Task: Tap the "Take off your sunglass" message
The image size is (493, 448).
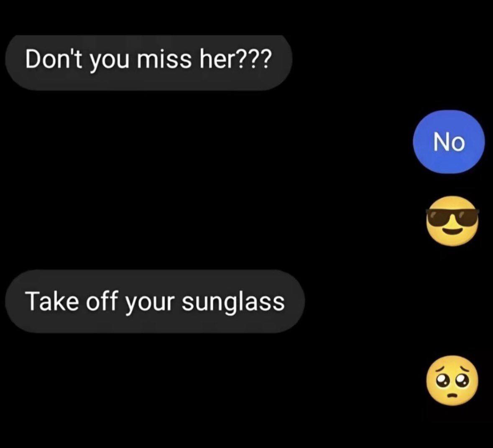Action: [x=155, y=301]
